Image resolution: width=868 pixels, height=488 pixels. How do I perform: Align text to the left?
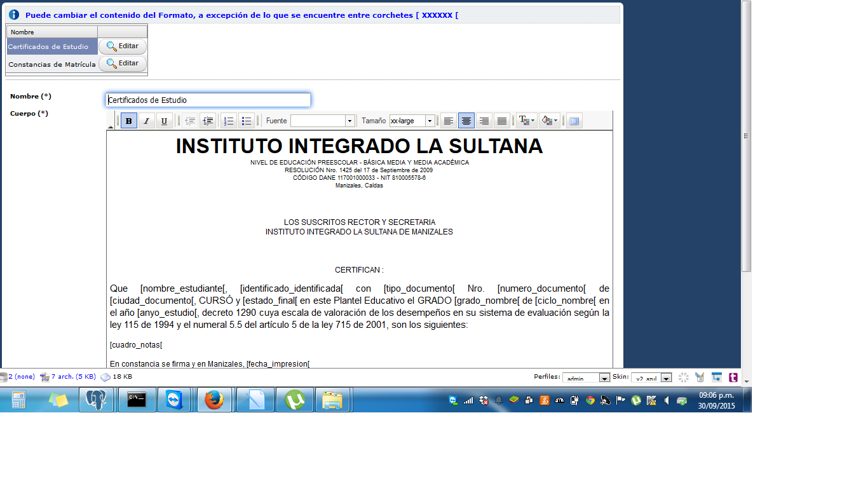[x=449, y=121]
